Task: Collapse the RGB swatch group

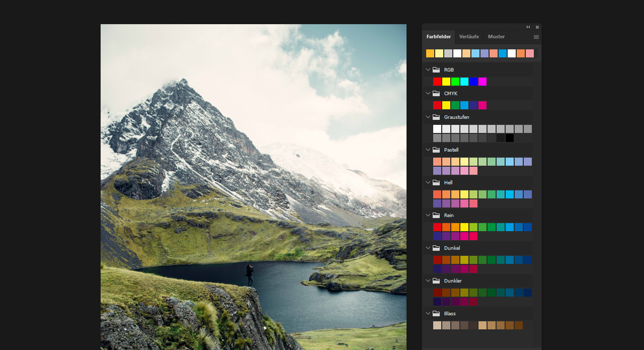Action: (x=428, y=70)
